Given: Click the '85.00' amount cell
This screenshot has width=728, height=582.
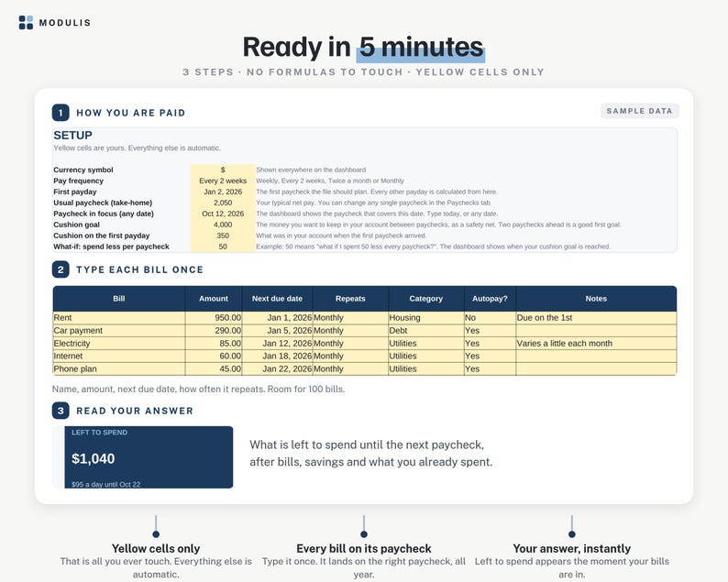Looking at the screenshot, I should [x=214, y=344].
